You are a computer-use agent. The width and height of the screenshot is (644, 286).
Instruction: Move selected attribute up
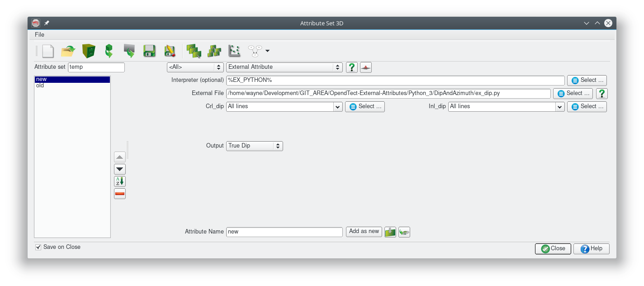[120, 157]
